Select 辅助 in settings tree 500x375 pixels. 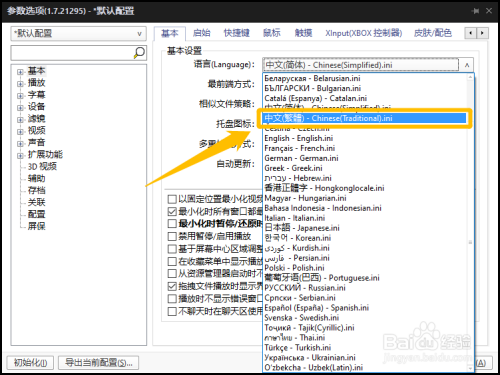[36, 178]
